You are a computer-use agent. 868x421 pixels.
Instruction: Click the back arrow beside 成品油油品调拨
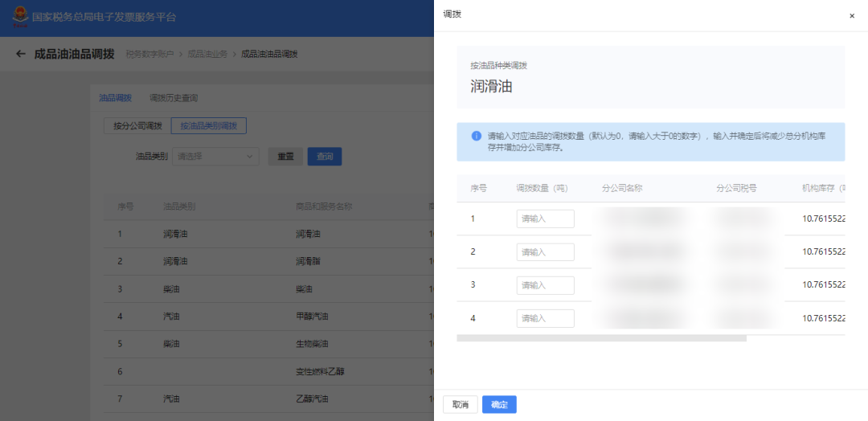pos(21,54)
